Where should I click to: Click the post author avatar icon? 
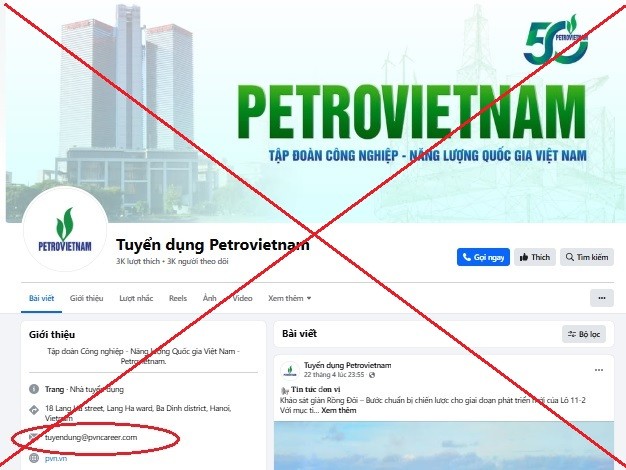(290, 370)
